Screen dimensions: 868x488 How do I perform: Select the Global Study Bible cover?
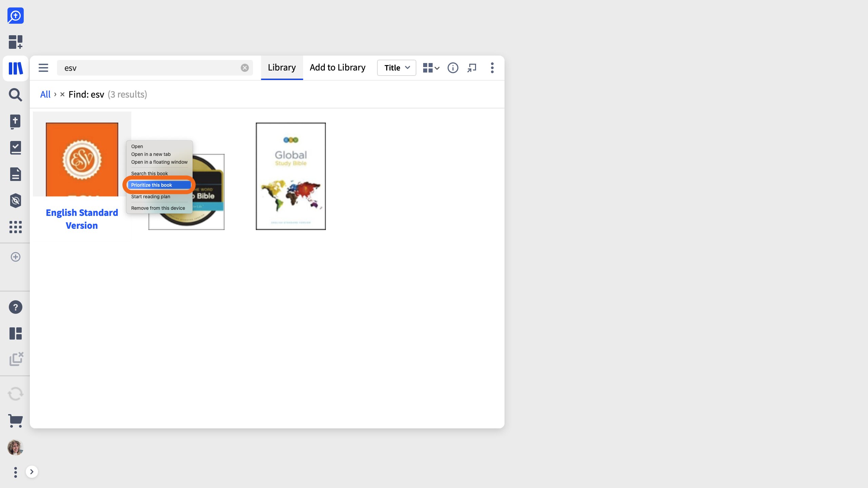click(x=291, y=176)
